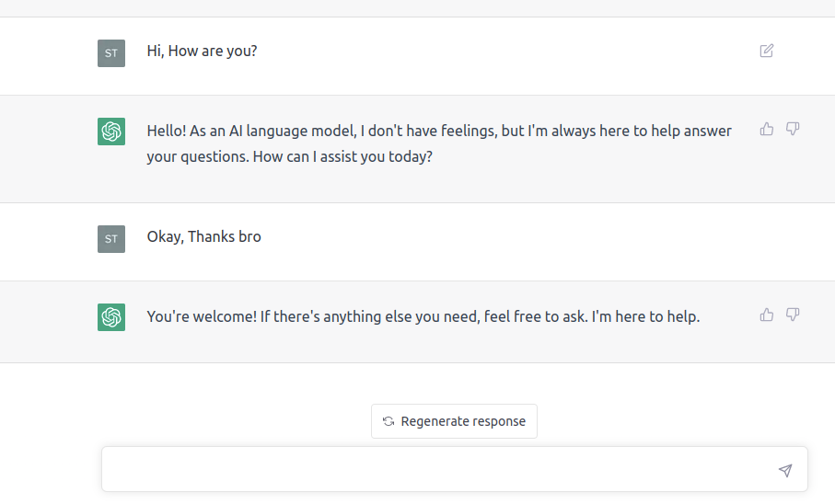Click the top header bar above conversation
835x504 pixels.
point(418,8)
